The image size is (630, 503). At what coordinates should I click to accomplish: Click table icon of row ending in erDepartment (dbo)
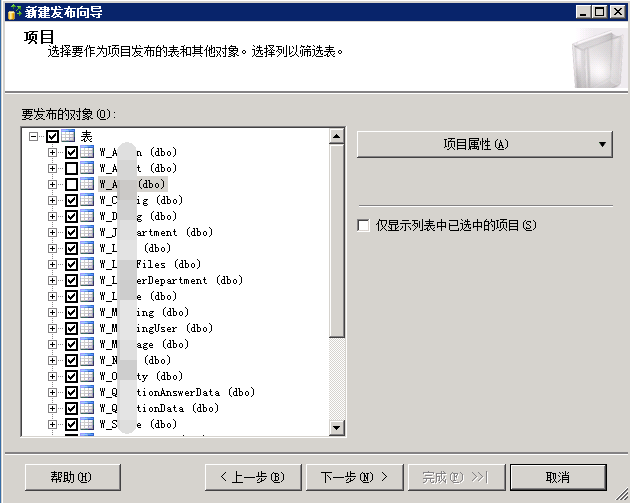[x=86, y=280]
